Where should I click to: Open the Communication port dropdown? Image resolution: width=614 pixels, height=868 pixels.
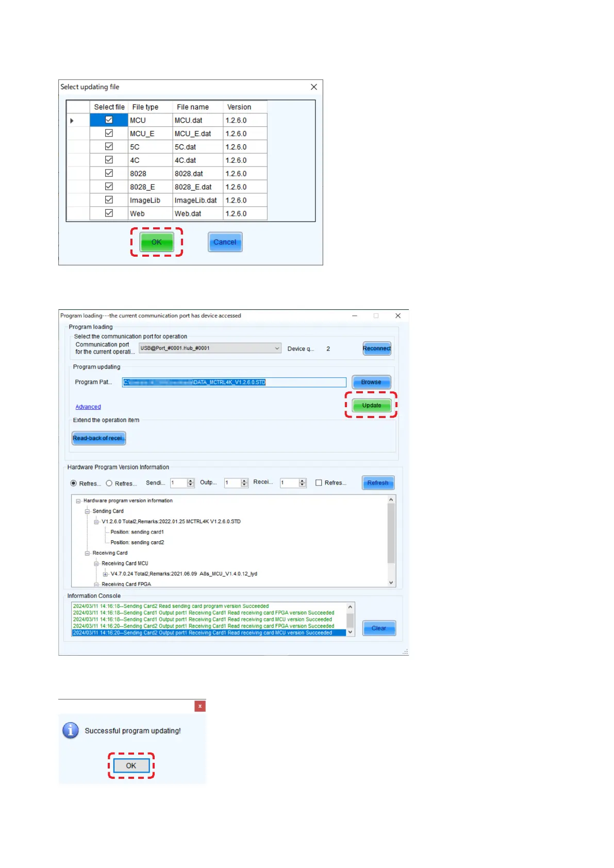pos(277,348)
